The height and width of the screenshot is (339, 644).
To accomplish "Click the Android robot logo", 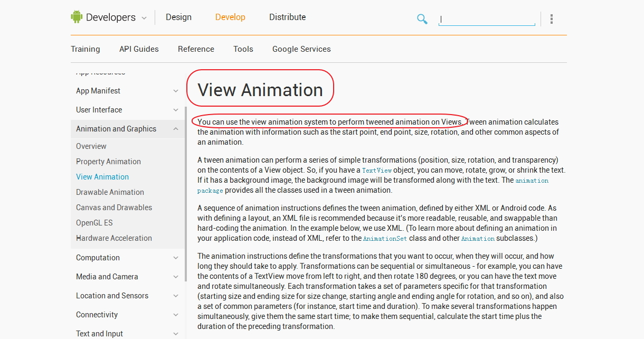I will pyautogui.click(x=77, y=17).
